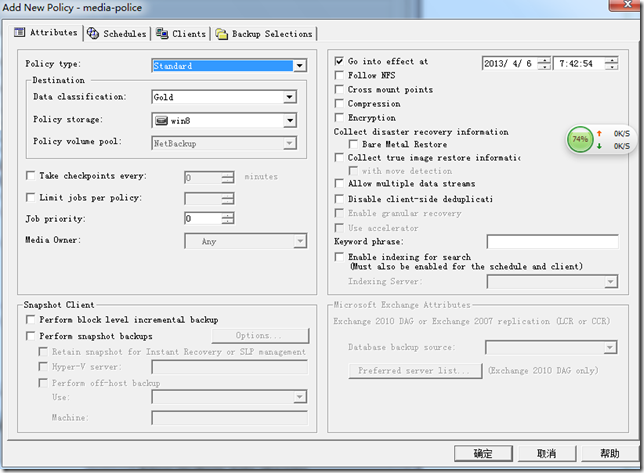Click the 2013/ 4/ 6 date field
Screen dimensions: 644x473
(x=510, y=63)
